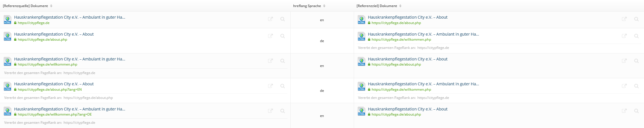This screenshot has width=644, height=128.
Task: Open external link icon for source willkommen.php row
Action: (x=270, y=61)
